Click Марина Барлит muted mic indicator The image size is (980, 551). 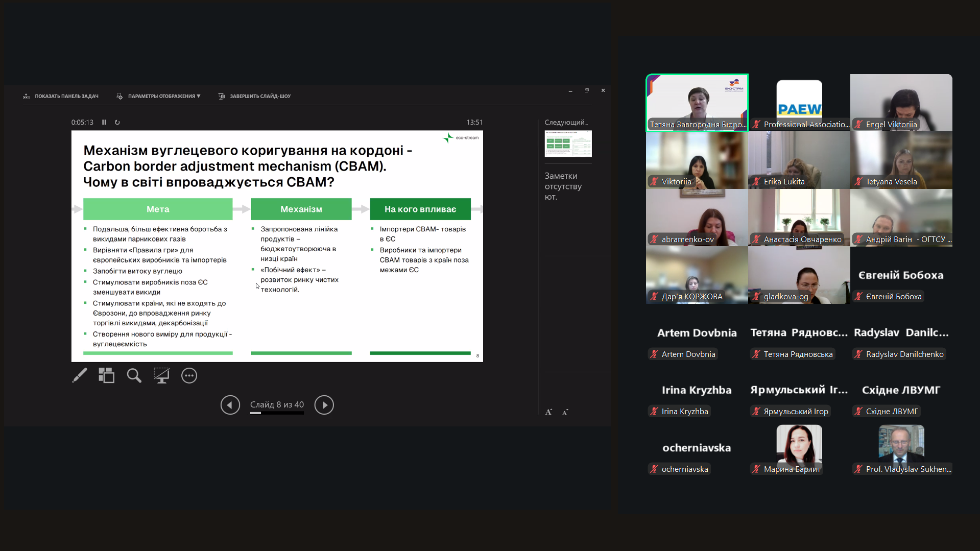(x=756, y=469)
